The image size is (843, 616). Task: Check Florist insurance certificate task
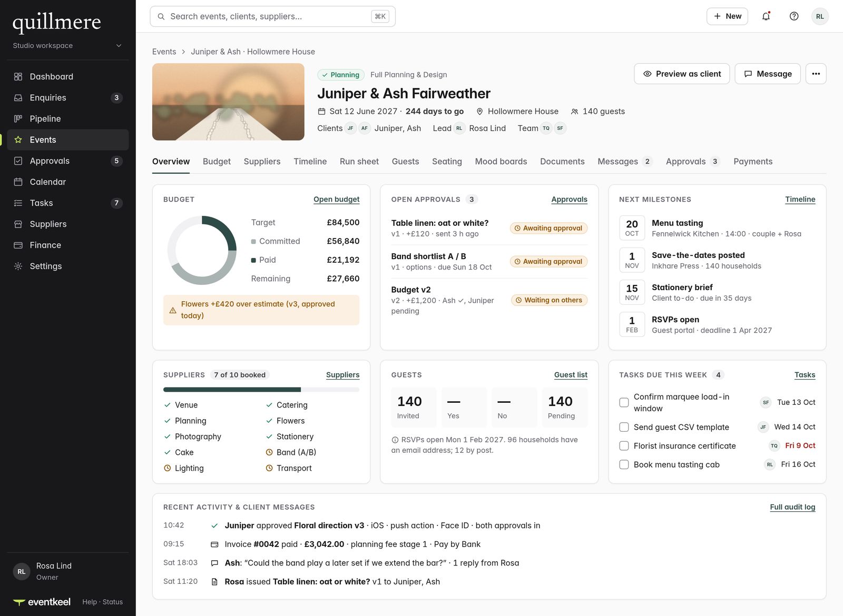click(x=624, y=446)
